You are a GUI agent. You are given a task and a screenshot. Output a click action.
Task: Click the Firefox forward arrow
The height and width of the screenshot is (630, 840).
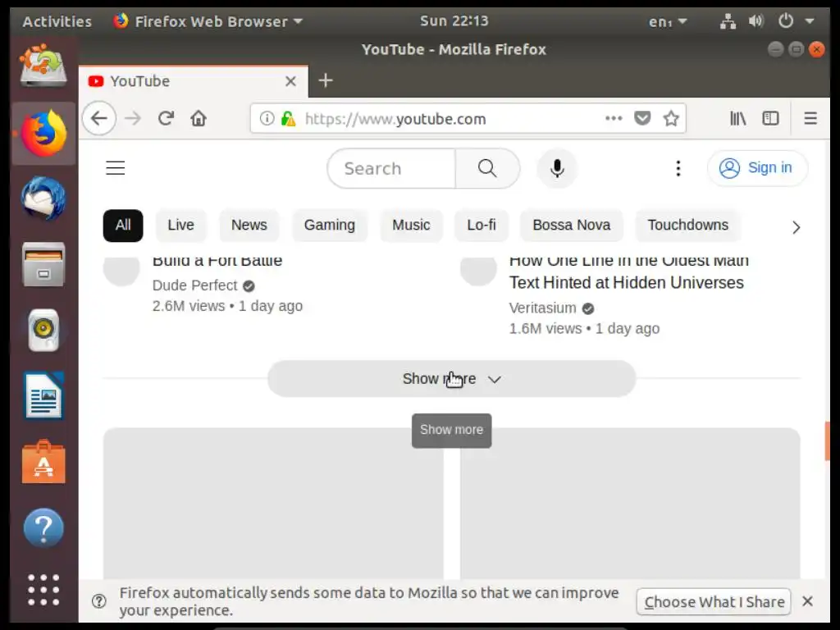coord(133,118)
